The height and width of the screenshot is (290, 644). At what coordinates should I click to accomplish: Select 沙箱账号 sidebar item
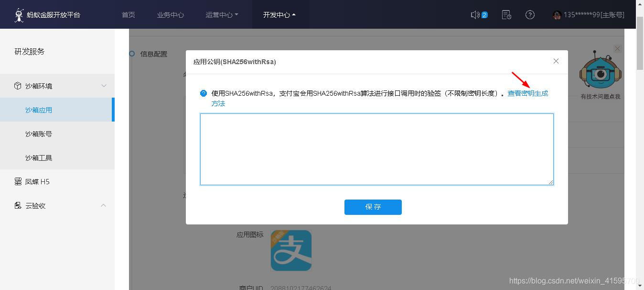pos(57,134)
